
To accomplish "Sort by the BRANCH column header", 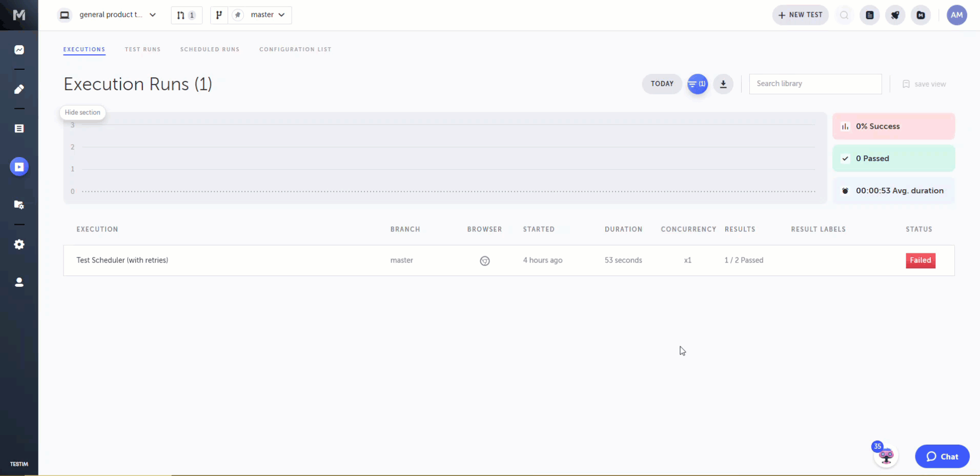I will tap(405, 229).
